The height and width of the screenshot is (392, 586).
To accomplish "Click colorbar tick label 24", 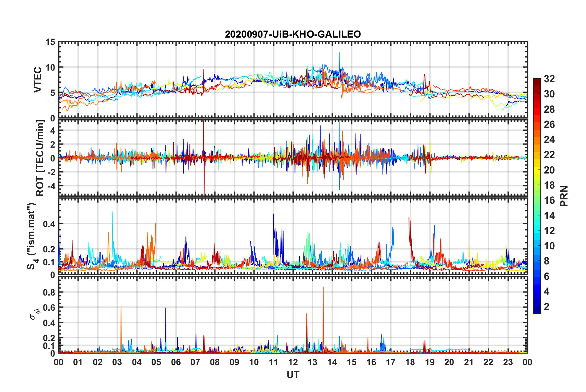I will click(549, 140).
